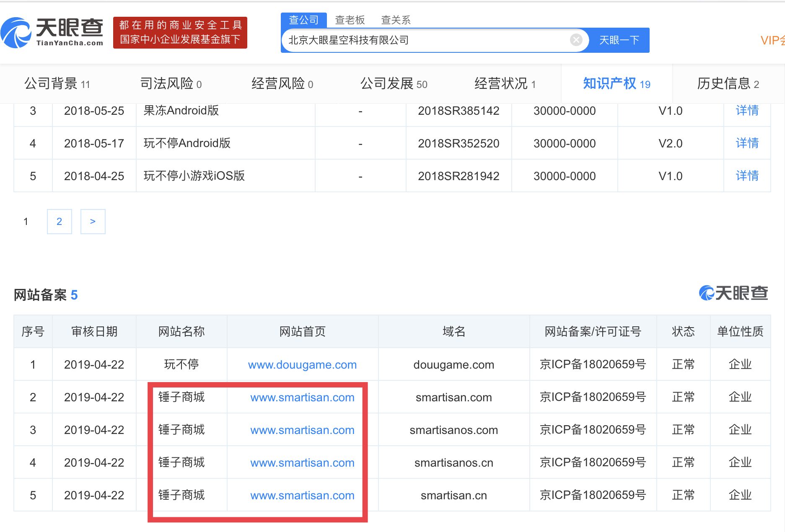The image size is (785, 532).
Task: Open the 公司背景 section tab
Action: [x=57, y=84]
